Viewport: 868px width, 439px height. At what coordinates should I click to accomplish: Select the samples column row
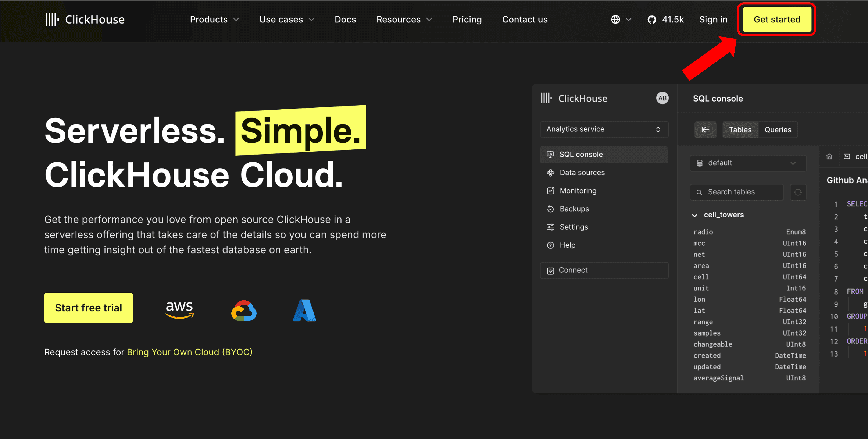coord(749,333)
